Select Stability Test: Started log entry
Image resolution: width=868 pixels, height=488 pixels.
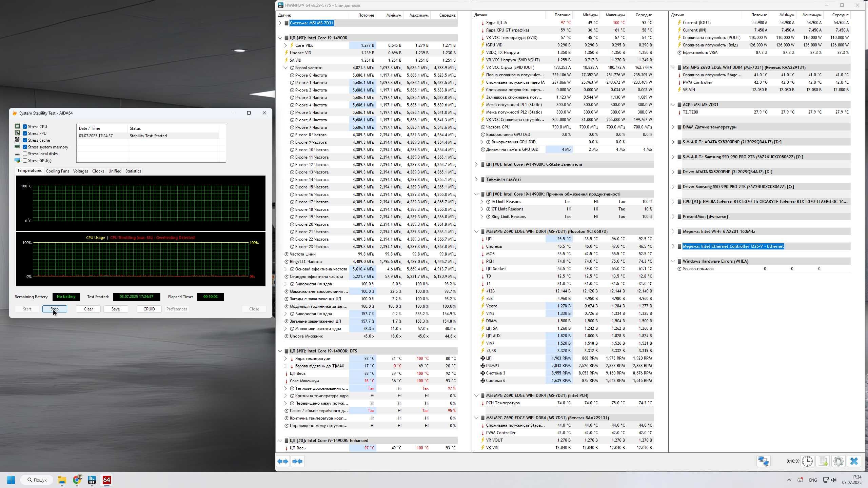tap(148, 136)
